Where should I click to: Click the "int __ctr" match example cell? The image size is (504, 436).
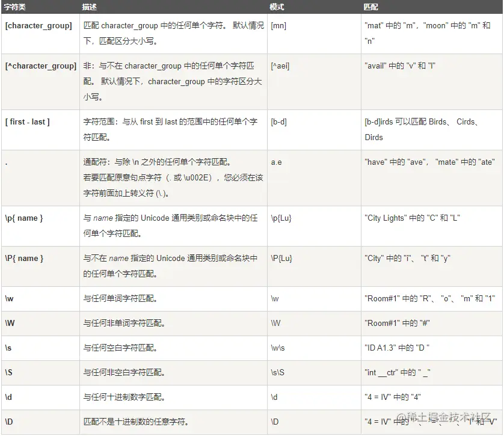[432, 373]
